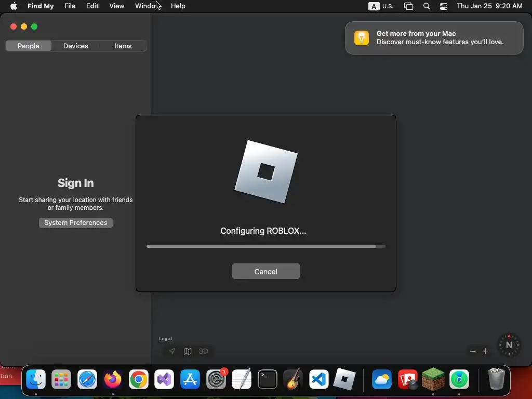Click the date and time in menu bar

click(x=489, y=6)
